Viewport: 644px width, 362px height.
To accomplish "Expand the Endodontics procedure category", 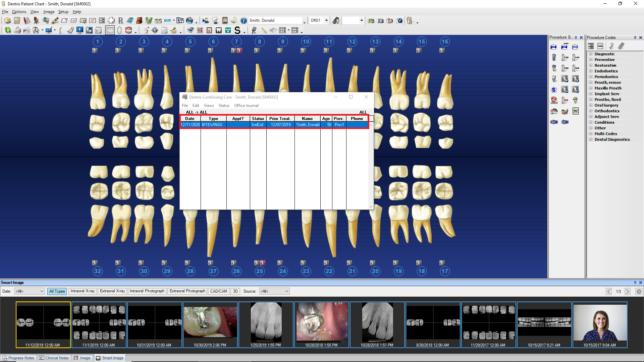I will (591, 71).
